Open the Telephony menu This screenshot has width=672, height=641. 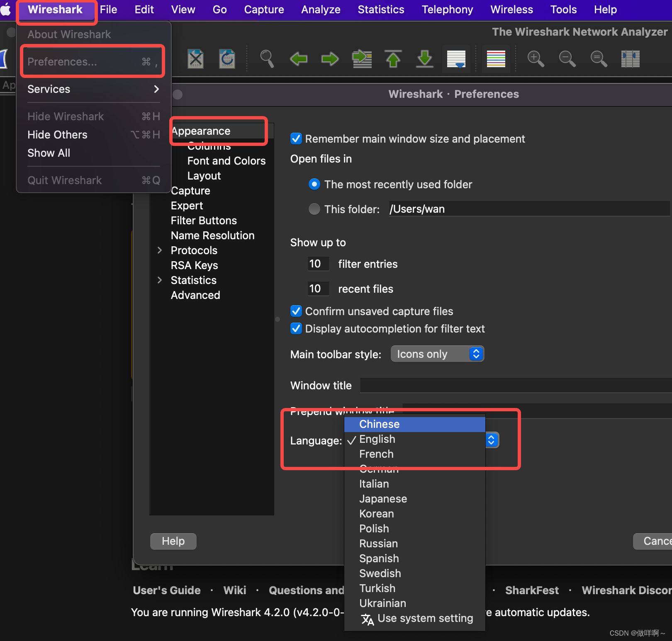coord(448,10)
